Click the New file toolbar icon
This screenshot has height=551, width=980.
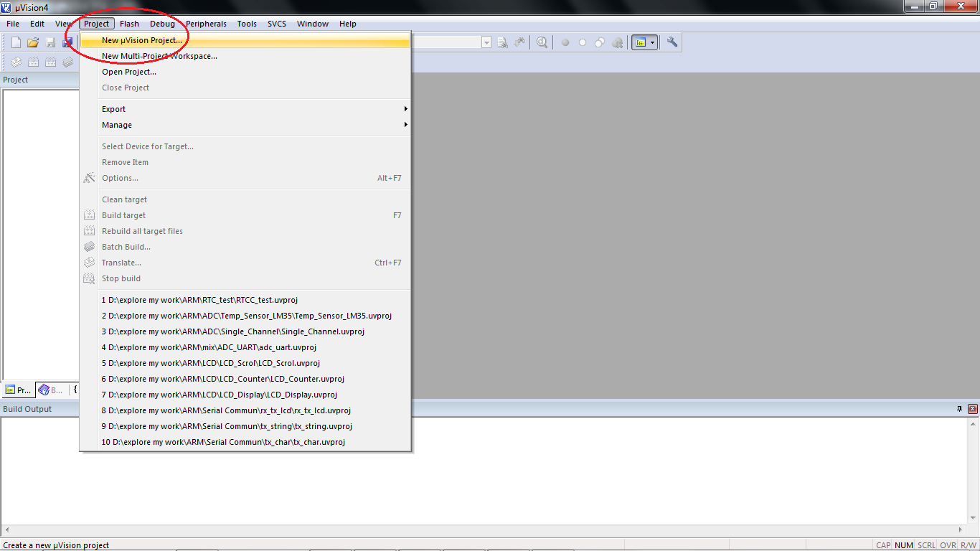coord(16,42)
